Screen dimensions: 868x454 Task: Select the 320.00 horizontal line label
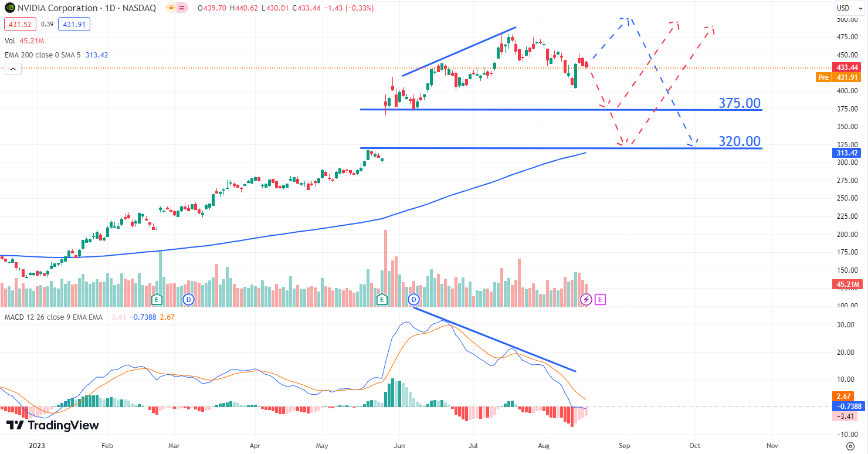(x=740, y=141)
